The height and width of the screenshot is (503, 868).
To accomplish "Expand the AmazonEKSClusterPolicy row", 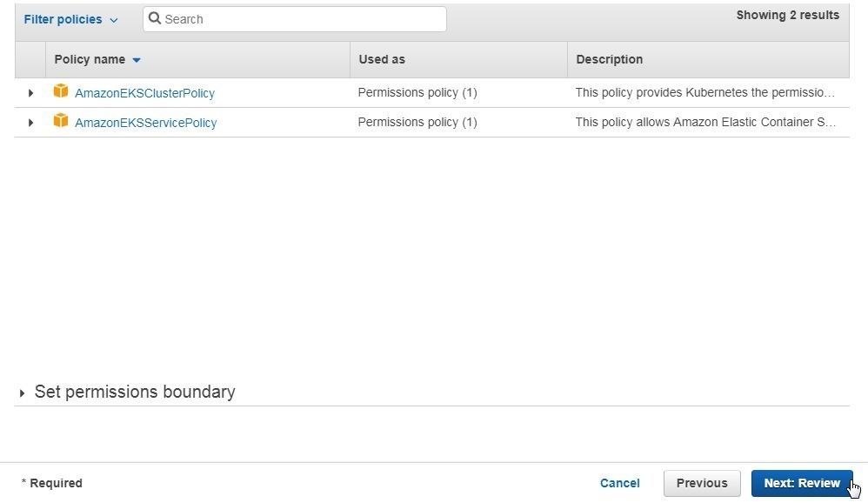I will point(30,93).
